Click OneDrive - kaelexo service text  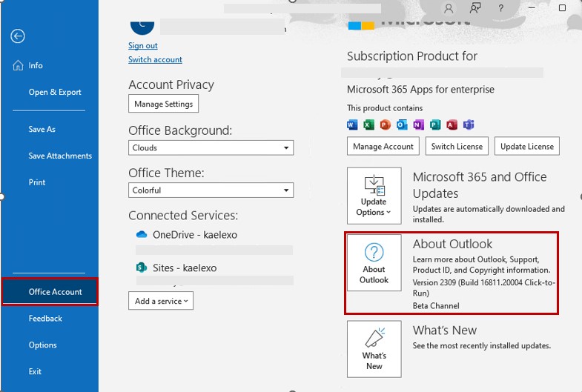pos(195,234)
